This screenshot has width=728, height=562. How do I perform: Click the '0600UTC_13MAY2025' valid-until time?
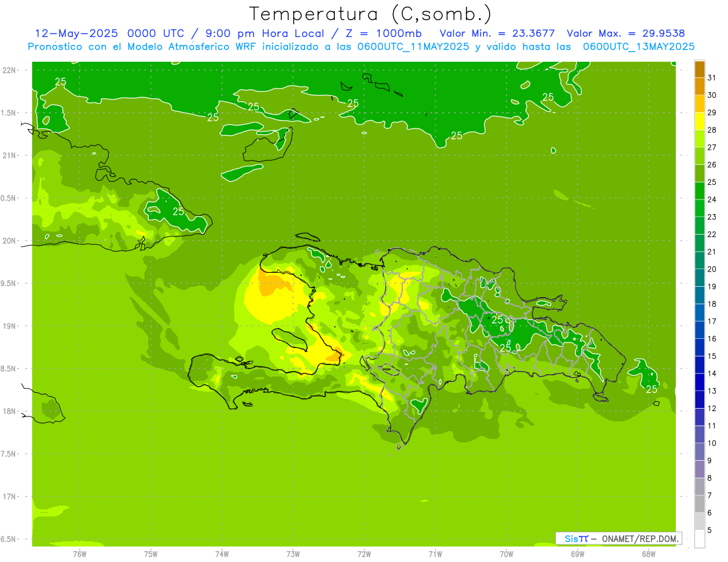[x=639, y=47]
